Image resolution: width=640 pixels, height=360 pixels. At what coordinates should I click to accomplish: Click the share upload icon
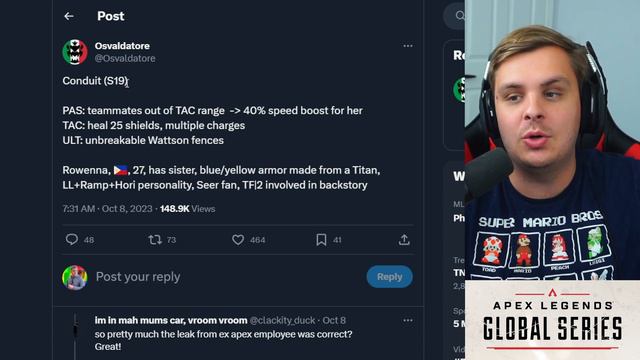[404, 240]
